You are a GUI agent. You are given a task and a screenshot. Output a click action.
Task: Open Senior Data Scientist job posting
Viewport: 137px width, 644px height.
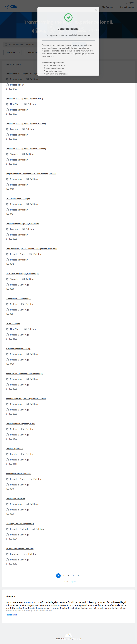coord(15,499)
